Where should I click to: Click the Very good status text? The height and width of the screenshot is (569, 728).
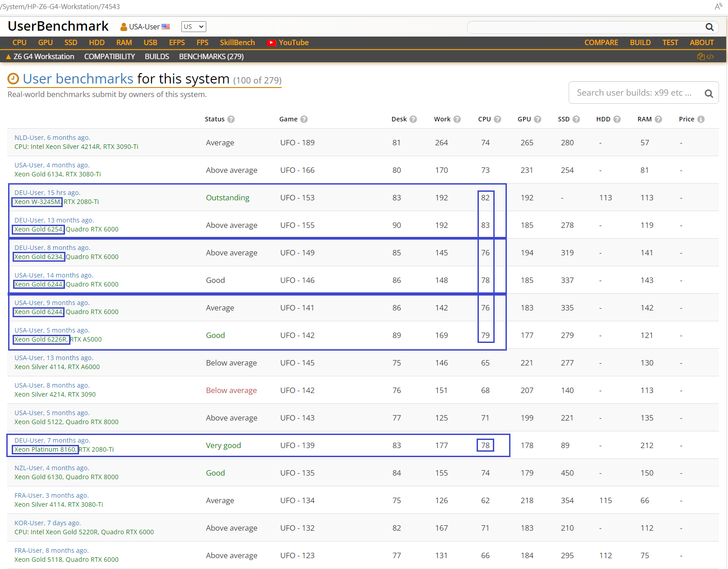click(x=223, y=445)
